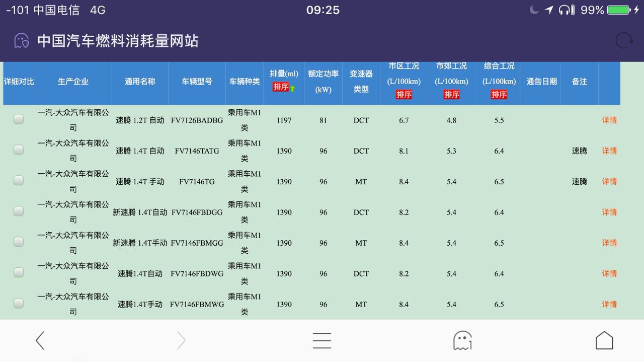This screenshot has height=362, width=644.
Task: Check compare box for FV7146FBMGG row
Action: 19,242
